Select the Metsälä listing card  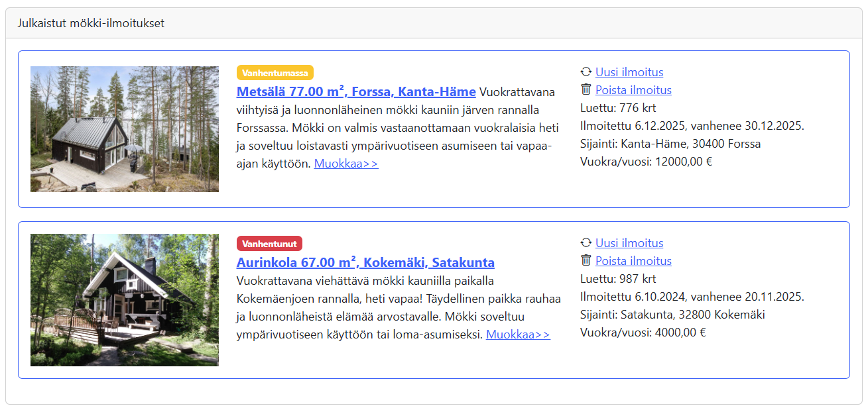[434, 129]
